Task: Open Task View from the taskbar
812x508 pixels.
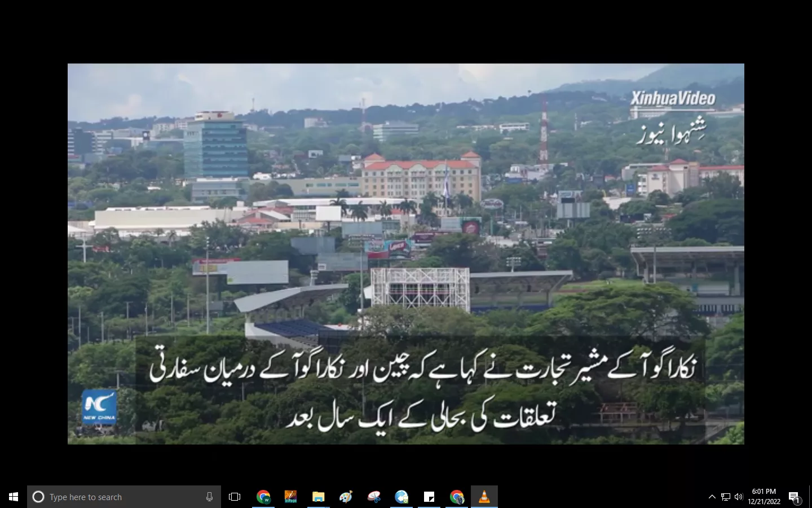Action: coord(235,497)
